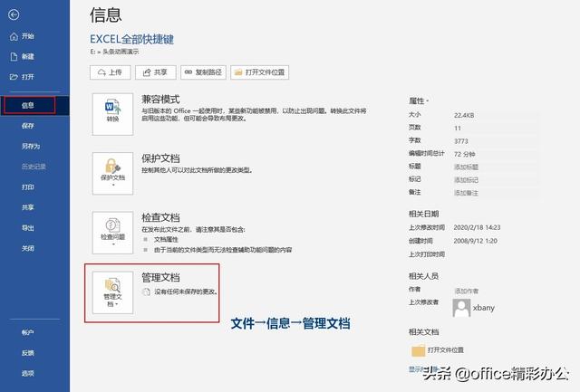
Task: Click the 添加标记 tag field
Action: pos(466,180)
